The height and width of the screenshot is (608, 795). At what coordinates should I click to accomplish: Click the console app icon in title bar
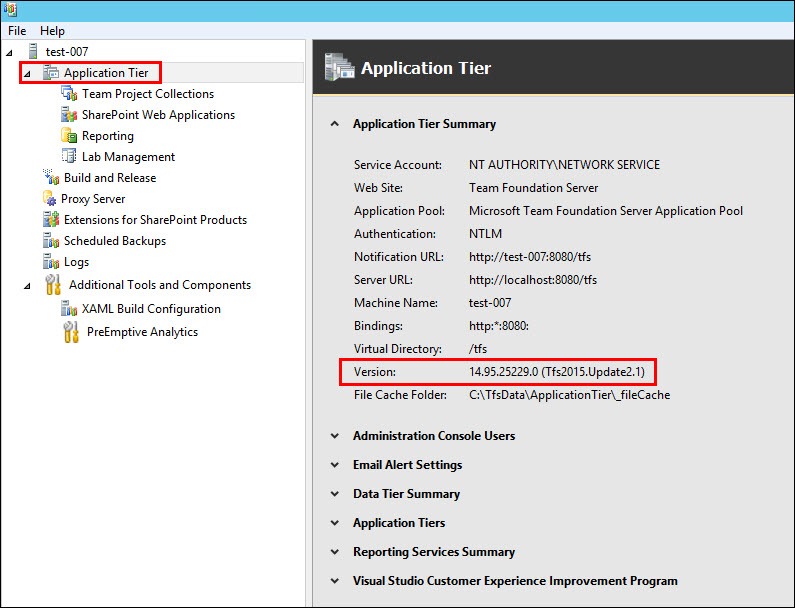tap(10, 10)
